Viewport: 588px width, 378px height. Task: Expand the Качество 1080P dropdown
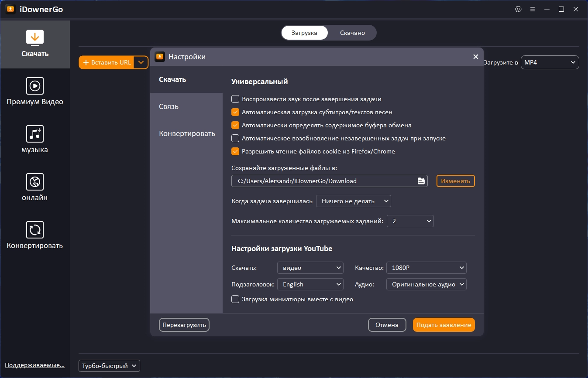click(426, 268)
